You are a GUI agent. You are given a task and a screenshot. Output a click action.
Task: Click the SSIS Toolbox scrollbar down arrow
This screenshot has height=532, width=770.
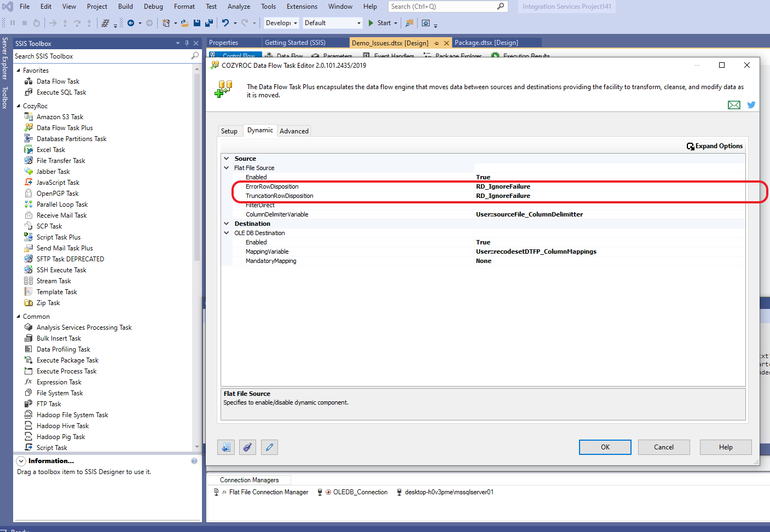(197, 447)
